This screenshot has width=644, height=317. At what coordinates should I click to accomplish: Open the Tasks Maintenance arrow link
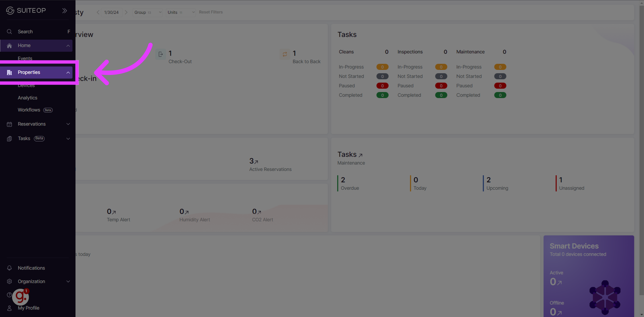(x=360, y=155)
